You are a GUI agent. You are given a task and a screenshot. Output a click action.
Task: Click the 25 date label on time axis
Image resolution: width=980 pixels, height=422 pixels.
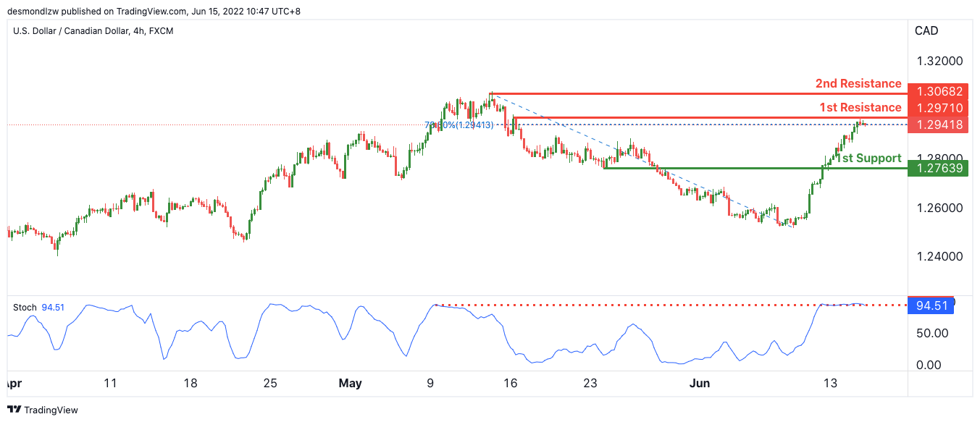(270, 383)
